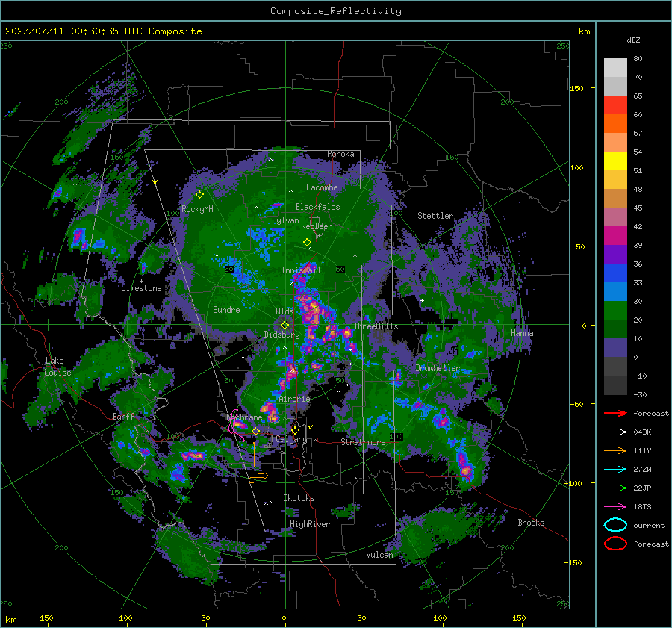672x628 pixels.
Task: Click the 'Limestone' label
Action: click(x=141, y=288)
